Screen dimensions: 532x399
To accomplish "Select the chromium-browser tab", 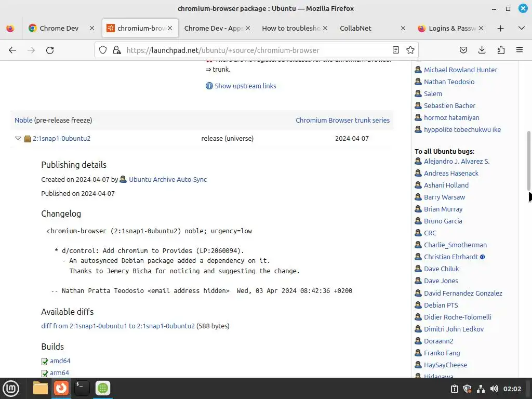I will tap(140, 28).
